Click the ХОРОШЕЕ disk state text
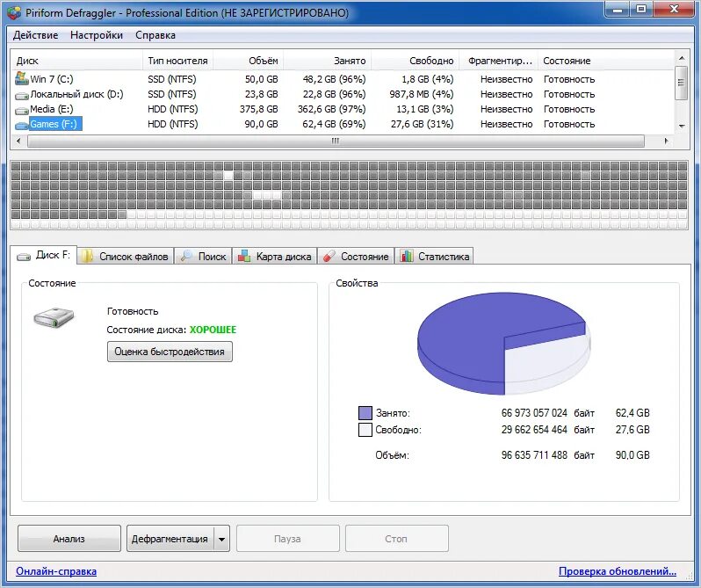Screen dimensions: 701x588 213,330
